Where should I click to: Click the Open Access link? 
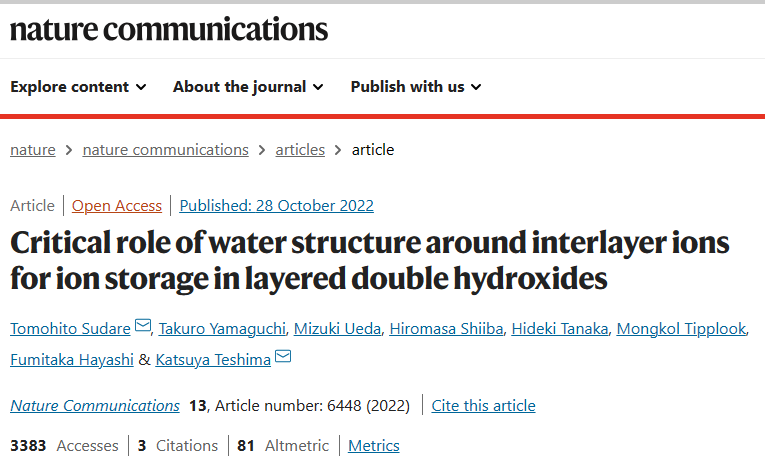117,206
